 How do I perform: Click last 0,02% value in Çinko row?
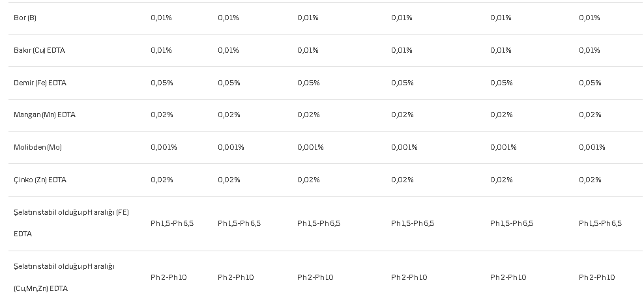(x=590, y=180)
